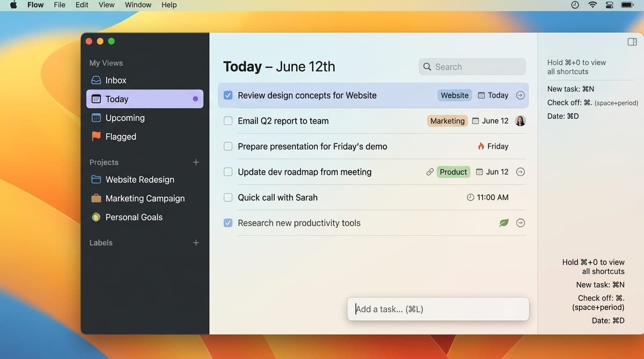Focus the Search field
The width and height of the screenshot is (644, 359).
[x=472, y=67]
